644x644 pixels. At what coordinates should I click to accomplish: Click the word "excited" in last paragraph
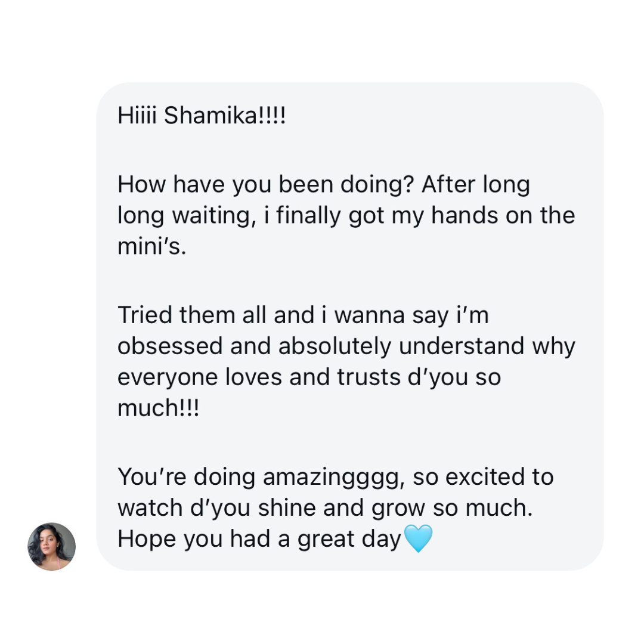[479, 477]
